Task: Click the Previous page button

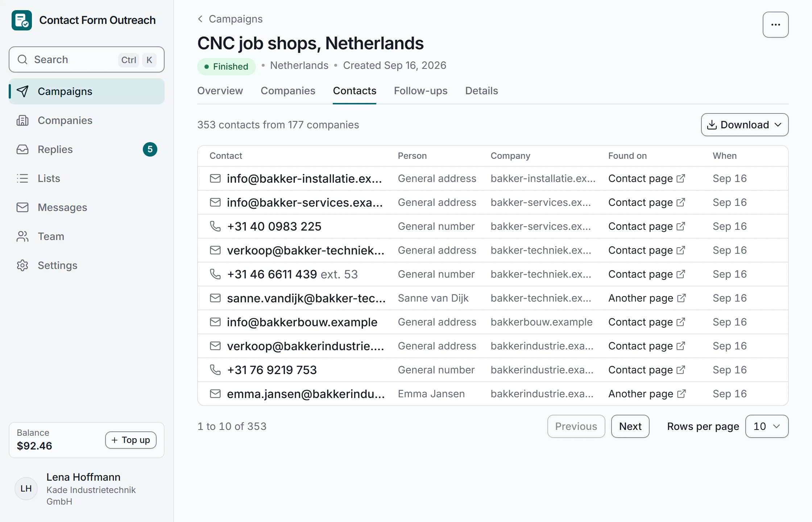Action: tap(576, 426)
